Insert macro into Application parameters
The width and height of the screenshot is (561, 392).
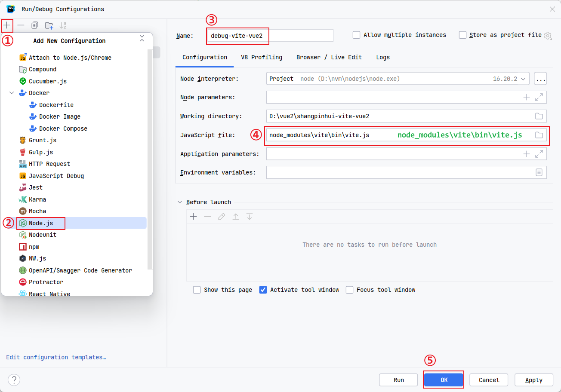pos(526,154)
